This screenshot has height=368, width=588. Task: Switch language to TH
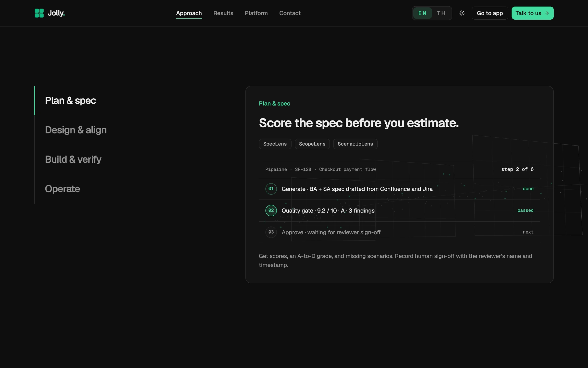441,13
